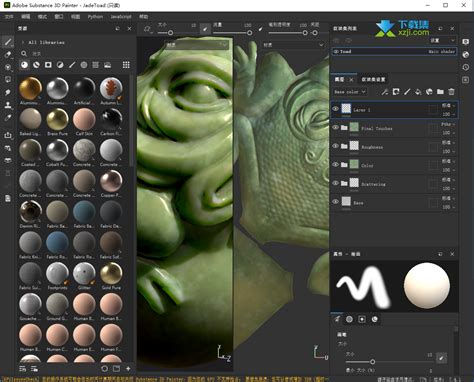Select the Eraser tool in left toolbar
This screenshot has width=474, height=382.
coord(8,54)
